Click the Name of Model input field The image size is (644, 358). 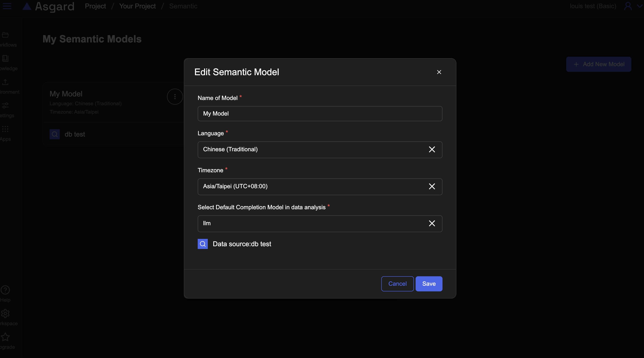[x=320, y=114]
